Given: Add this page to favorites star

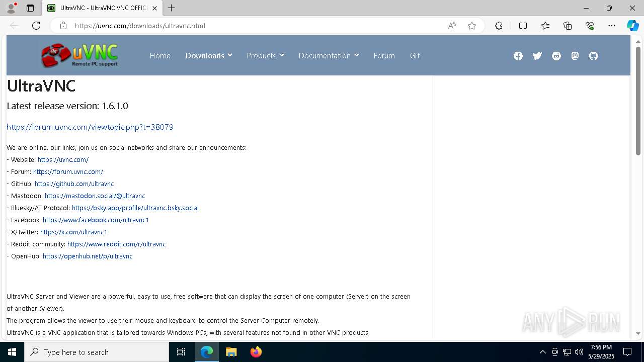Looking at the screenshot, I should coord(472,26).
